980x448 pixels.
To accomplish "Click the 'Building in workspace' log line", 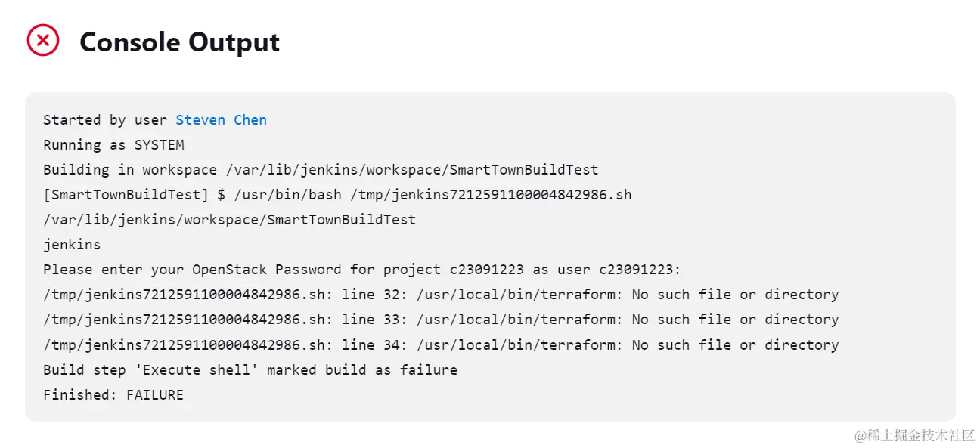I will click(321, 170).
